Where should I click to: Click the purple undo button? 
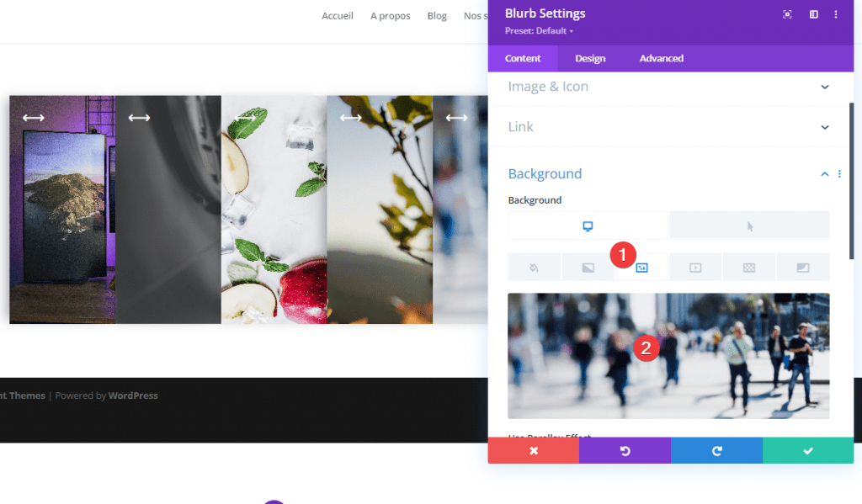(625, 451)
